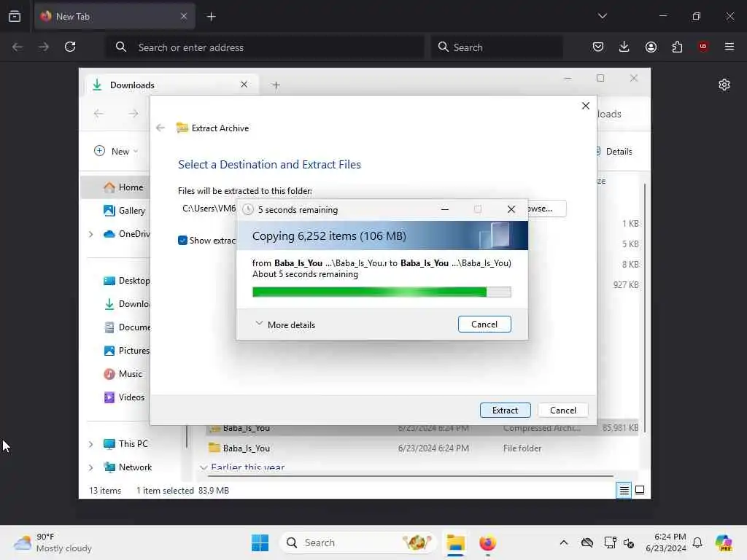The width and height of the screenshot is (747, 560).
Task: Click the Browse button
Action: (x=547, y=209)
